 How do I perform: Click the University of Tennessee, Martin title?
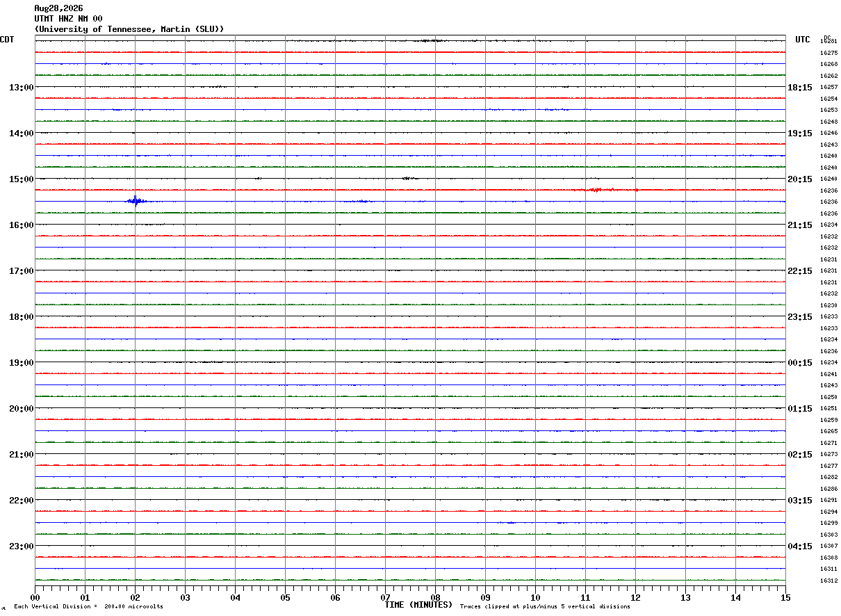coord(129,29)
